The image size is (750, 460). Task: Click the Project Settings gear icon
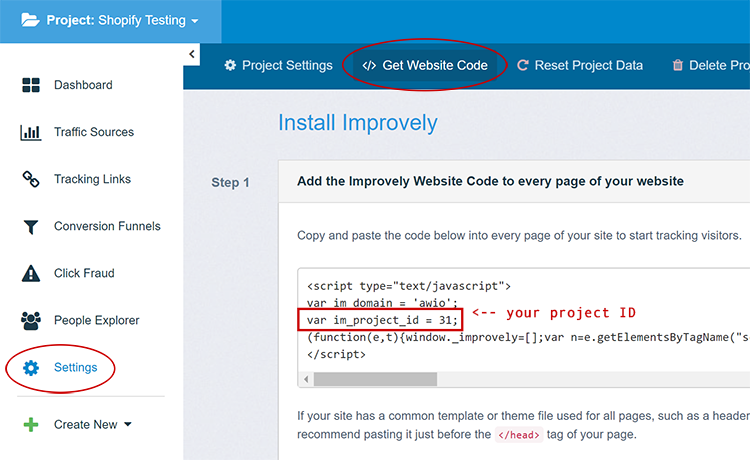click(230, 65)
